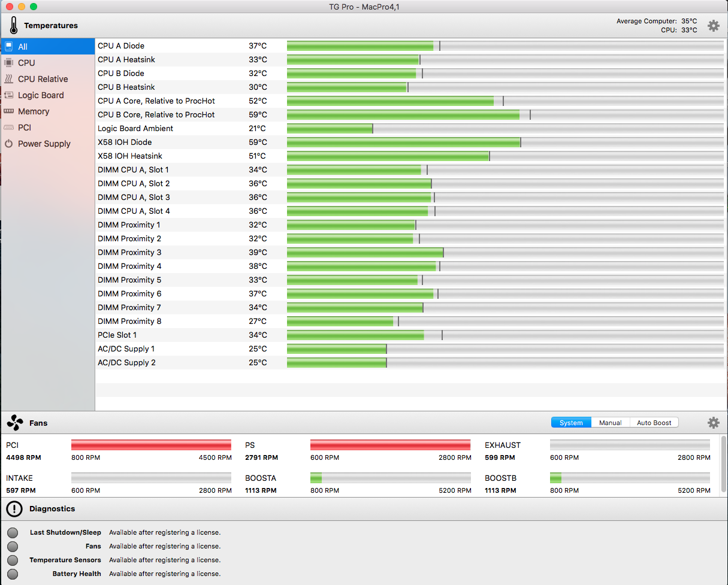The image size is (728, 585).
Task: Select DIMM CPU A, Slot 4 row
Action: click(411, 211)
